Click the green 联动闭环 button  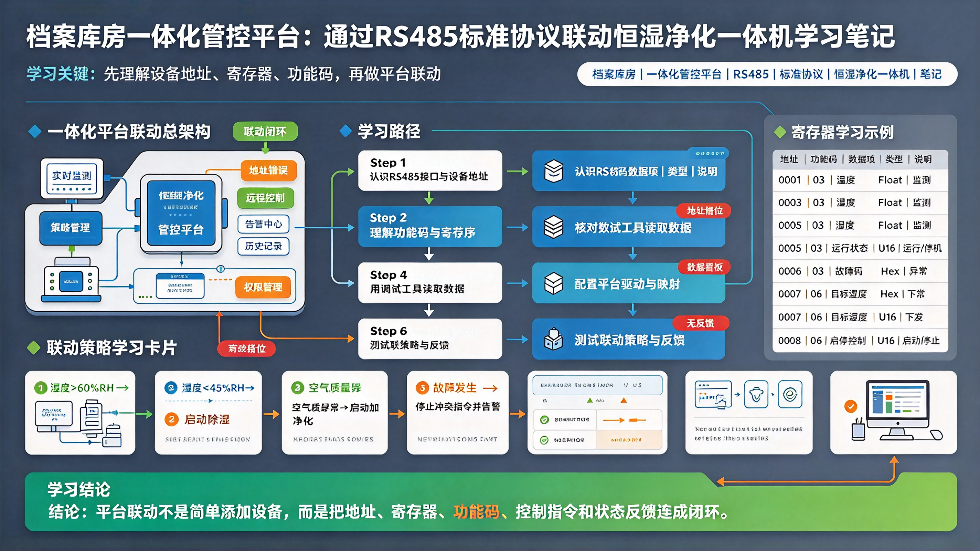[265, 131]
